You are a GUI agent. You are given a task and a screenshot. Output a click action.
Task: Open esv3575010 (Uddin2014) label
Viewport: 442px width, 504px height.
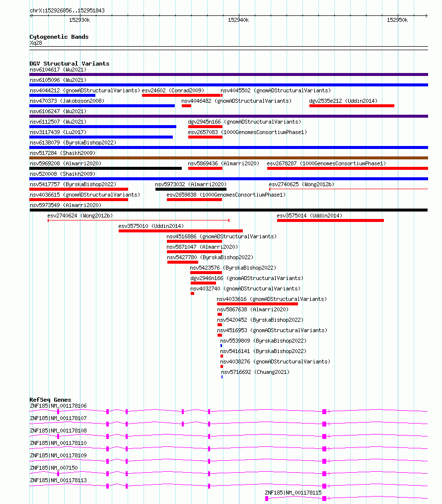pyautogui.click(x=151, y=226)
